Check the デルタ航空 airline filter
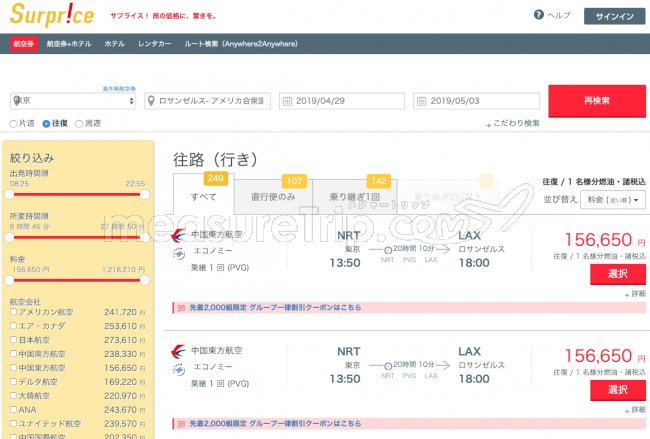Screen dimensions: 650x439 point(13,381)
